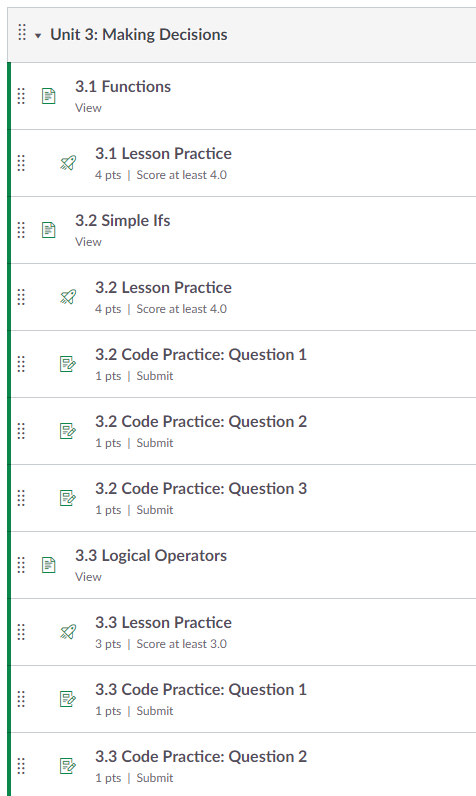The image size is (476, 796).
Task: Open the 3.3 Logical Operators page
Action: coord(151,556)
